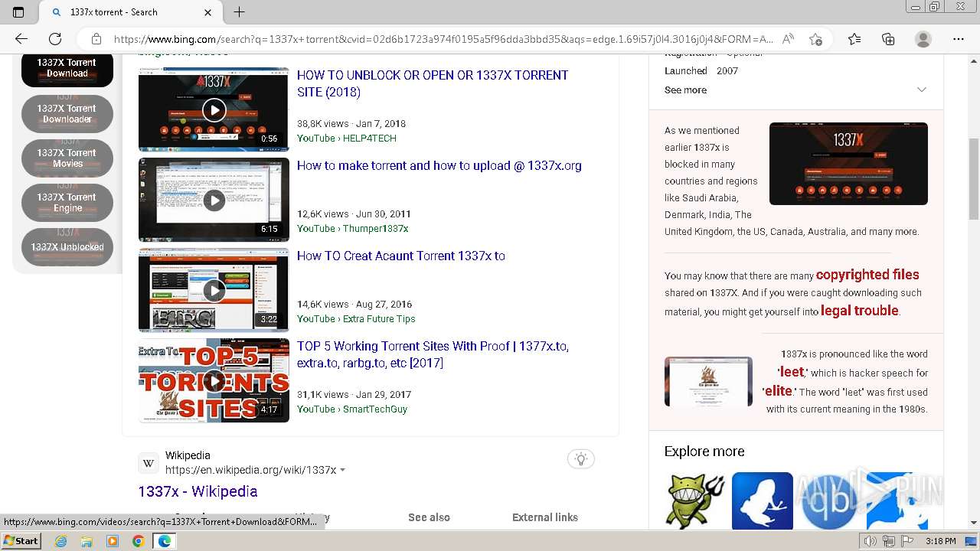Click 'legal trouble' highlighted text
980x551 pixels.
point(860,311)
